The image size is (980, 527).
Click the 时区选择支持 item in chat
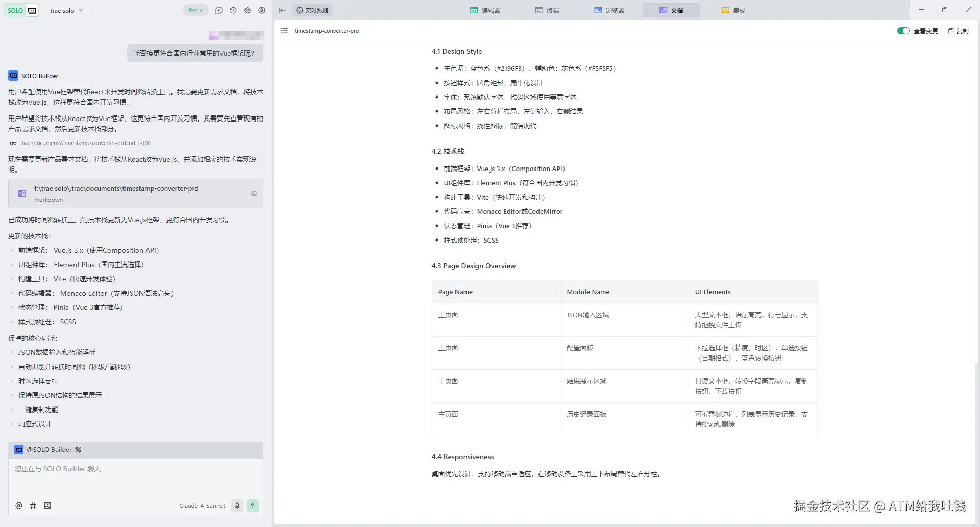(x=38, y=381)
